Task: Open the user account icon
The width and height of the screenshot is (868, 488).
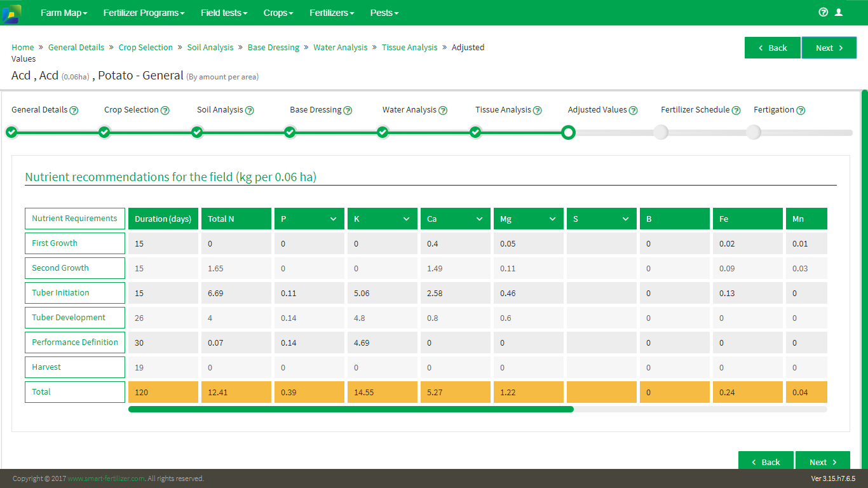Action: pos(839,12)
